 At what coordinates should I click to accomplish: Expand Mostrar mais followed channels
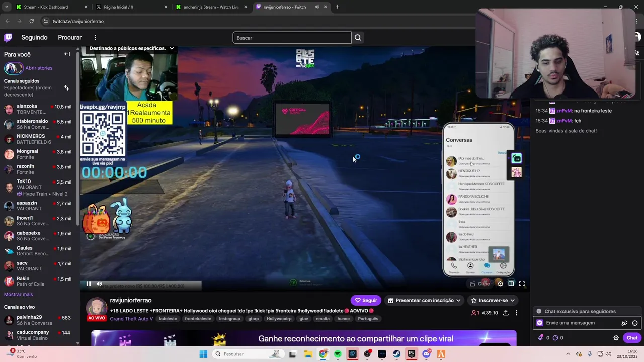point(19,294)
